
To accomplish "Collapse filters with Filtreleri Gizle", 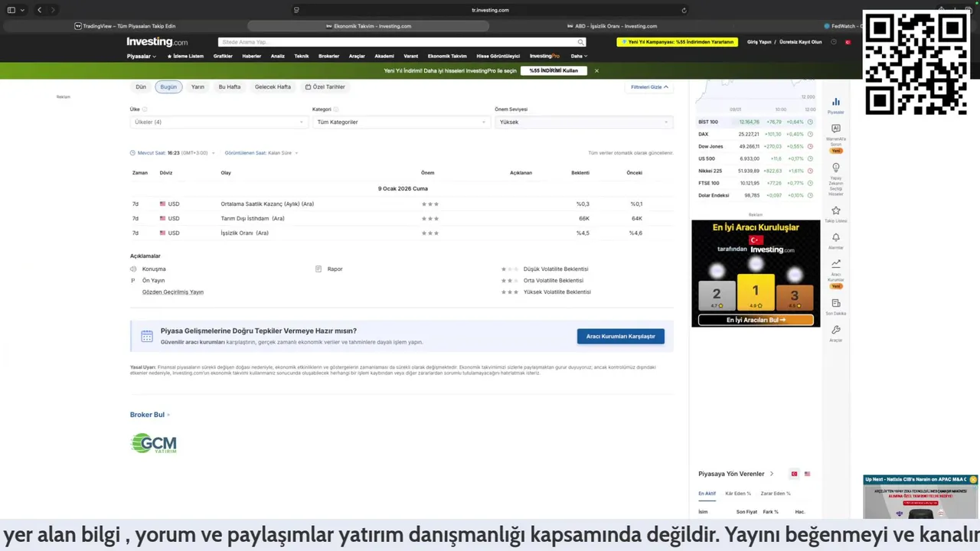I will click(x=649, y=86).
